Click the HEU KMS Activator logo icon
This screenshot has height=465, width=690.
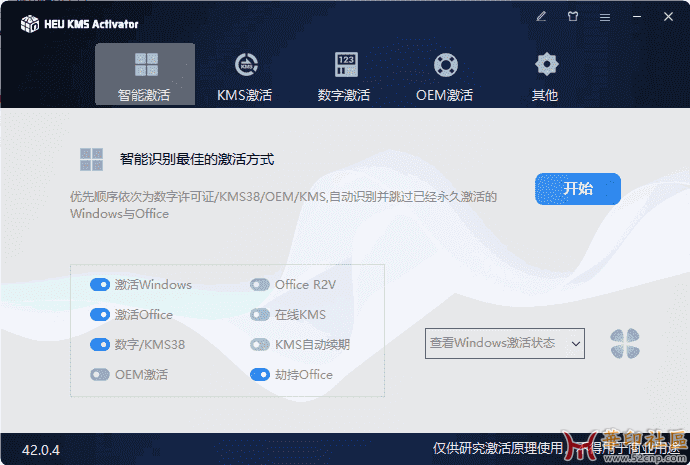tap(29, 24)
